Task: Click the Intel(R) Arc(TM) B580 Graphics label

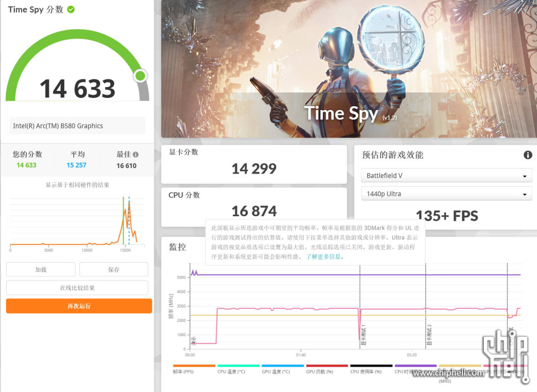Action: [x=58, y=126]
